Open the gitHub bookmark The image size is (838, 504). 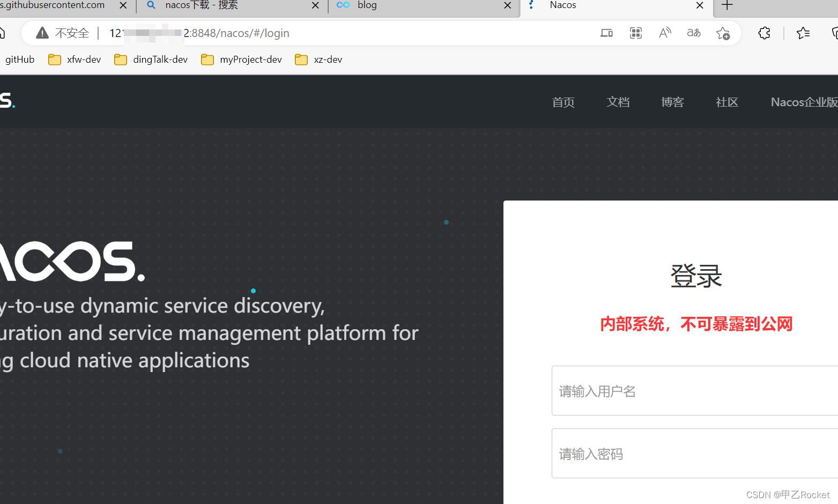pos(20,60)
